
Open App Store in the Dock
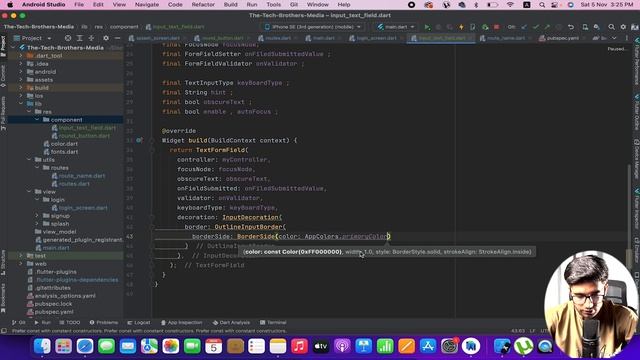[x=428, y=346]
